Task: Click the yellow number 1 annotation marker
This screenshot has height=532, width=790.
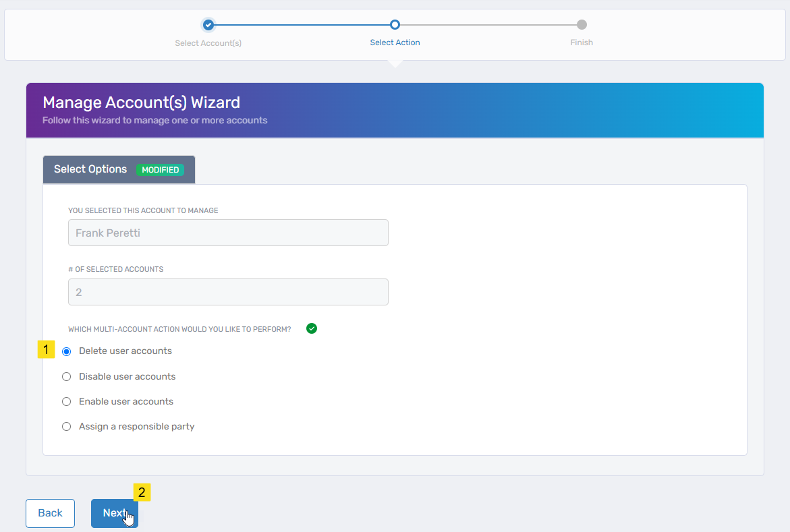Action: [46, 350]
